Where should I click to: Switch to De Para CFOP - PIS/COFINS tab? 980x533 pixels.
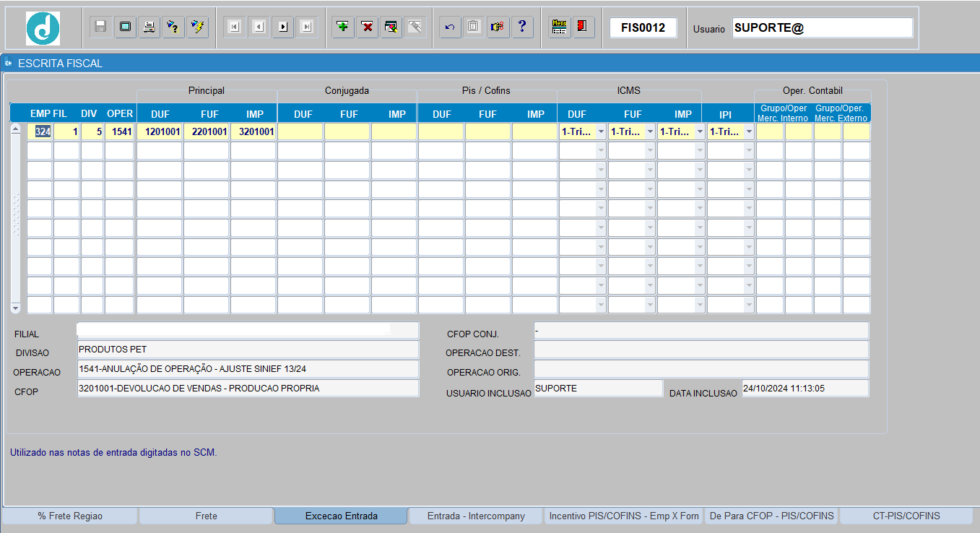772,516
